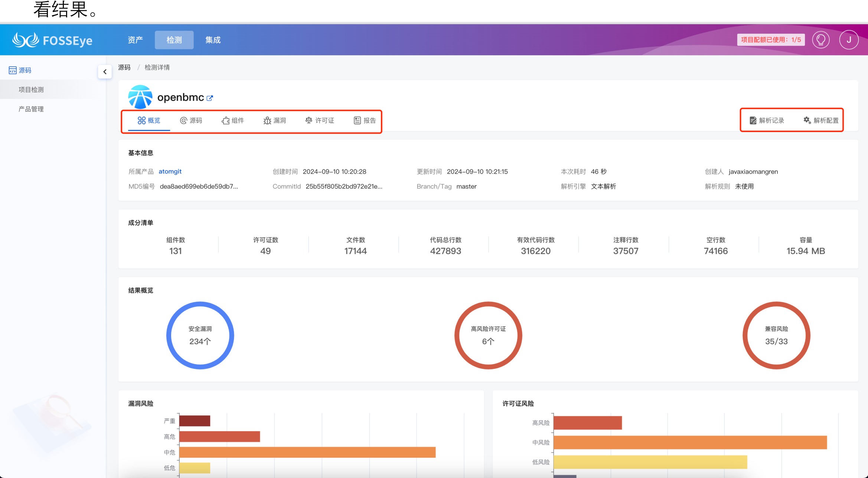The image size is (868, 478).
Task: Click the 低危 vulnerability bar
Action: pos(195,468)
